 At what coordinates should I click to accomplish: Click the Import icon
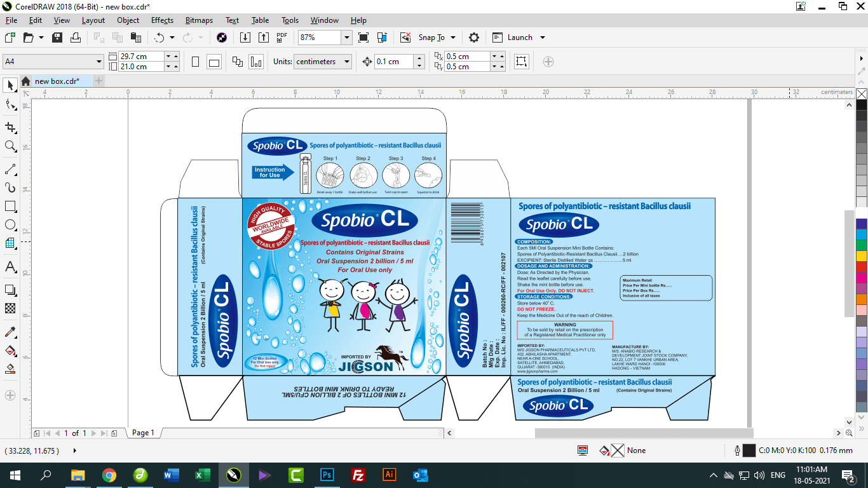point(245,37)
